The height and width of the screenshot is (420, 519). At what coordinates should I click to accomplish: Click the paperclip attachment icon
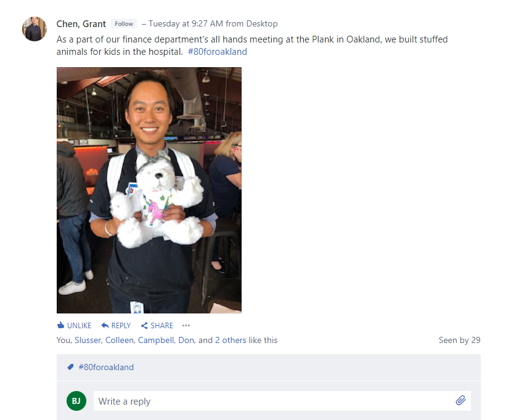point(460,400)
